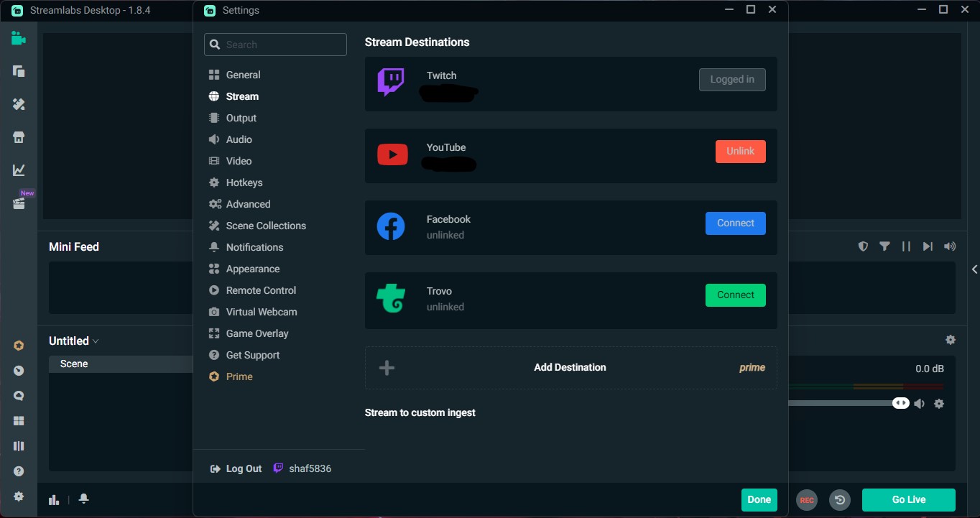Mute Mini Feed alert volume
The width and height of the screenshot is (980, 518).
point(950,246)
